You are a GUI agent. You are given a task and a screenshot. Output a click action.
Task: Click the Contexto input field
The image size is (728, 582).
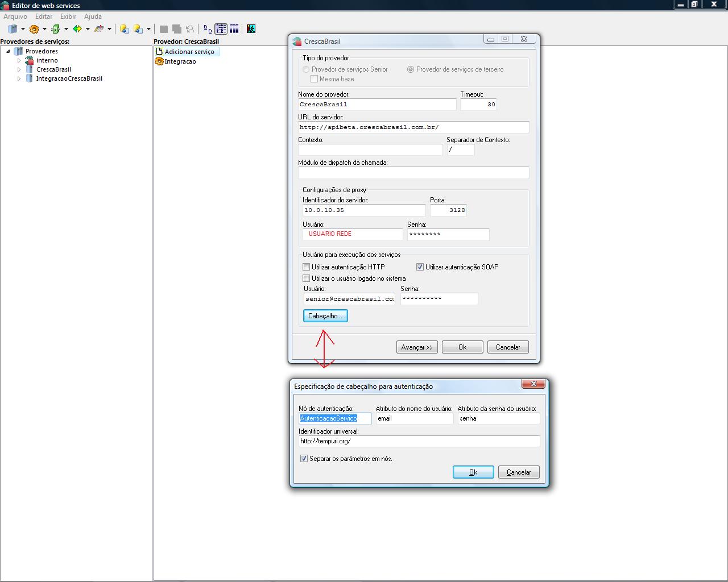click(370, 150)
